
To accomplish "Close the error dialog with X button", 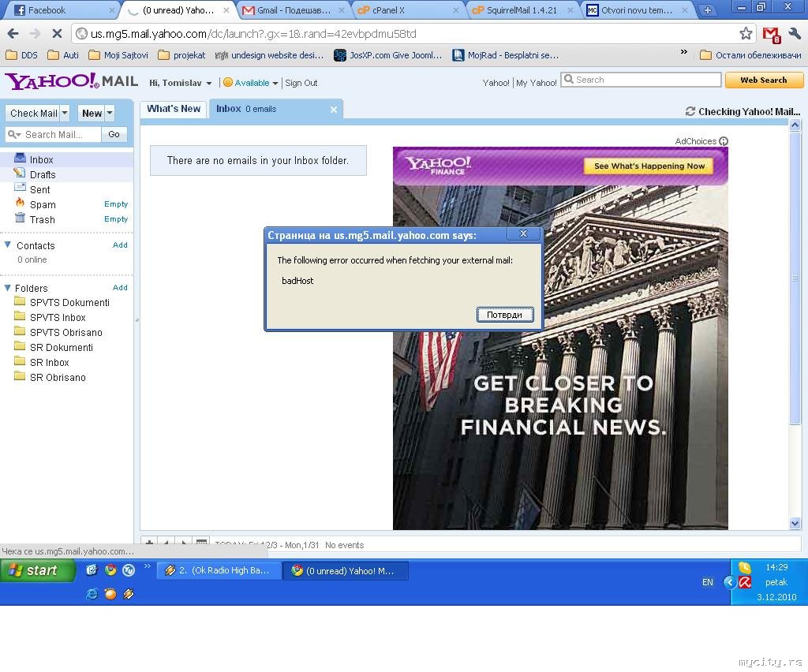I will (524, 233).
